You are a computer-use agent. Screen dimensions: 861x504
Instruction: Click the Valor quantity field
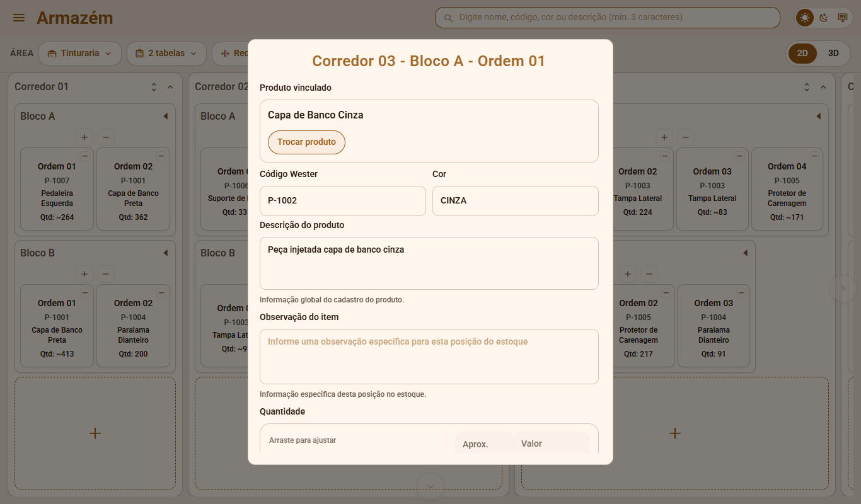point(552,444)
